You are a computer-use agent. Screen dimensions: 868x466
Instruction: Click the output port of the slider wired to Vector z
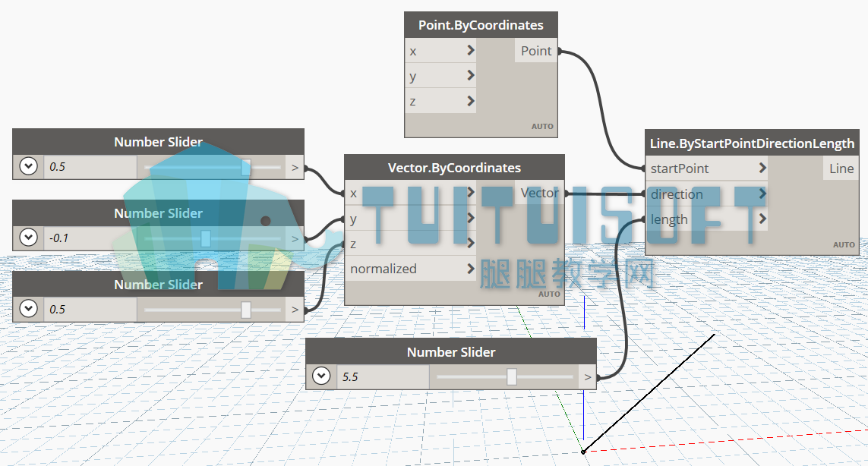click(295, 310)
